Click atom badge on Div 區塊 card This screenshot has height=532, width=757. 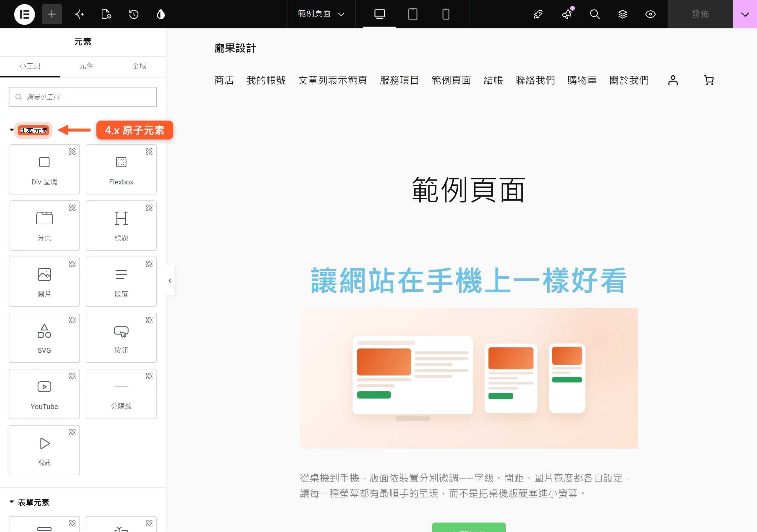click(72, 152)
